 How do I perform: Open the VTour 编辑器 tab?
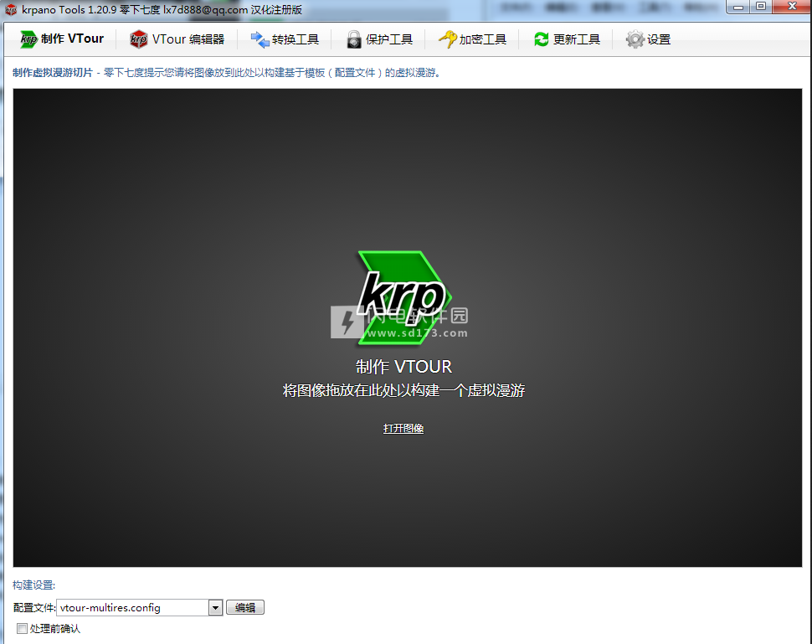(177, 39)
